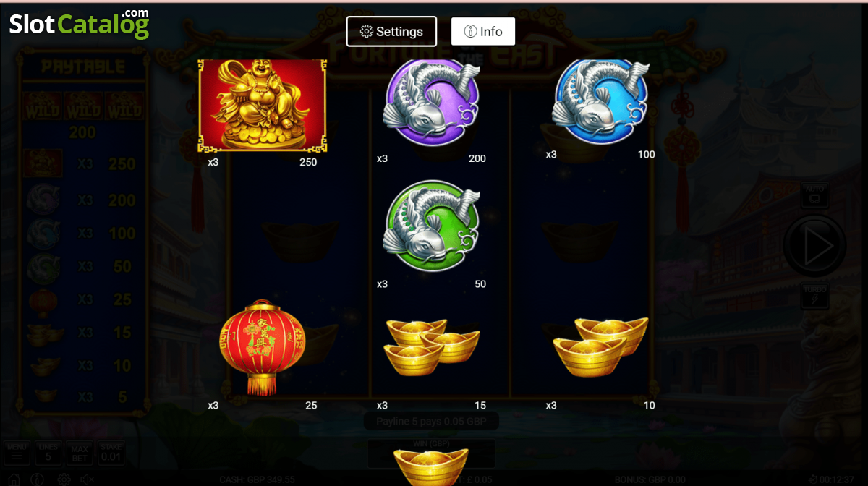Image resolution: width=868 pixels, height=486 pixels.
Task: Select the Lines 5 selector
Action: click(x=48, y=453)
